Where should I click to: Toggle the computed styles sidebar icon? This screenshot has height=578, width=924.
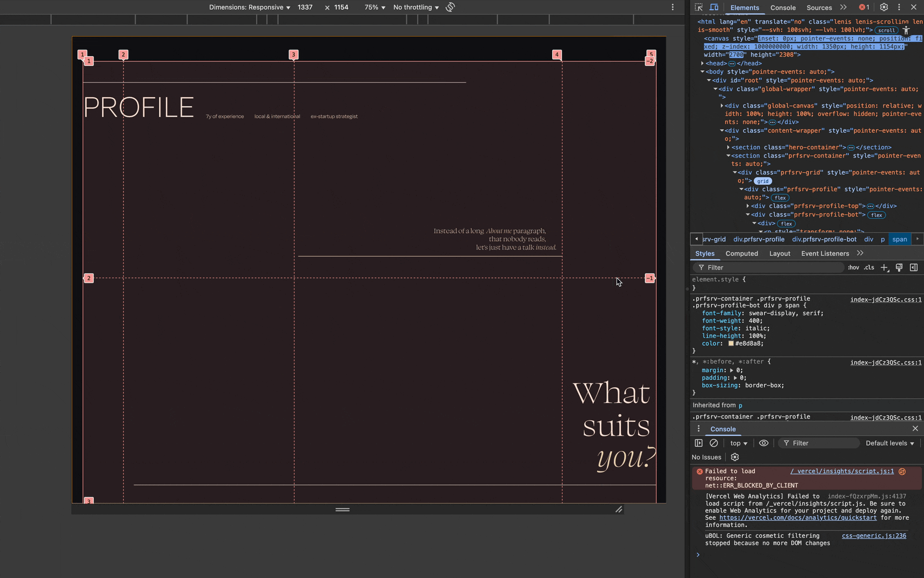coord(914,267)
